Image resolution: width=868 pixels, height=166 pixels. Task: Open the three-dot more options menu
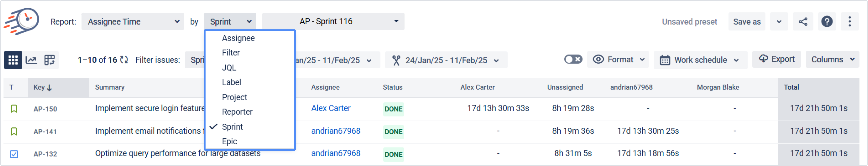(850, 22)
